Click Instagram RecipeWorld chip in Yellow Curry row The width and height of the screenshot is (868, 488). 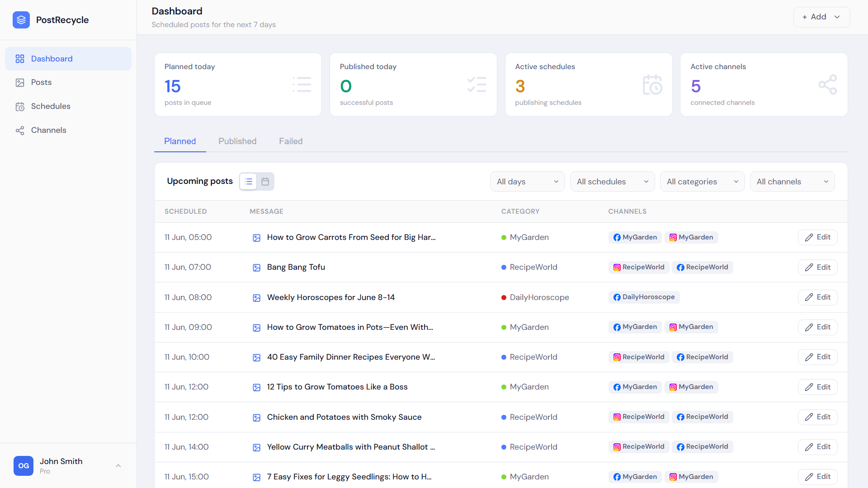coord(639,446)
